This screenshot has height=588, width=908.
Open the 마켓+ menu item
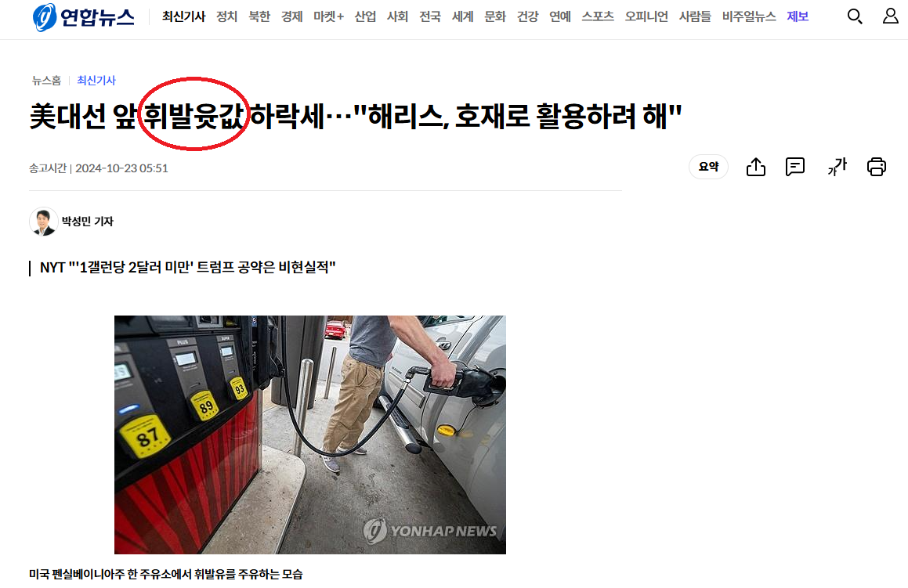pyautogui.click(x=328, y=16)
